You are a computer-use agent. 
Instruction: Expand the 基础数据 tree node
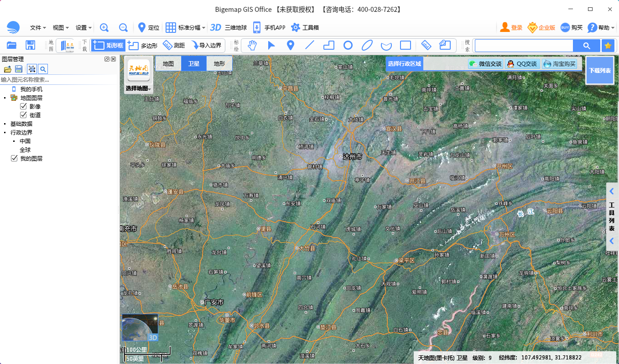5,124
